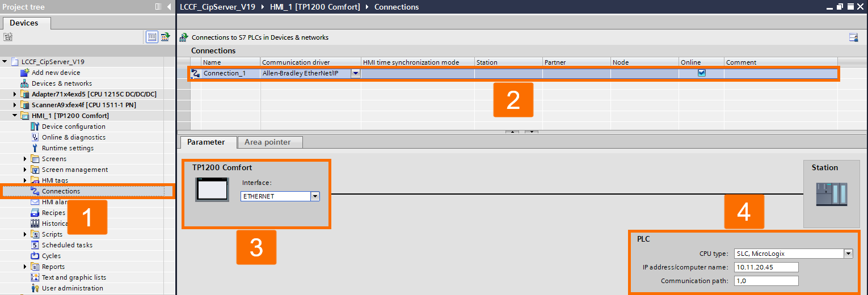Select Add new device in tree

[56, 73]
